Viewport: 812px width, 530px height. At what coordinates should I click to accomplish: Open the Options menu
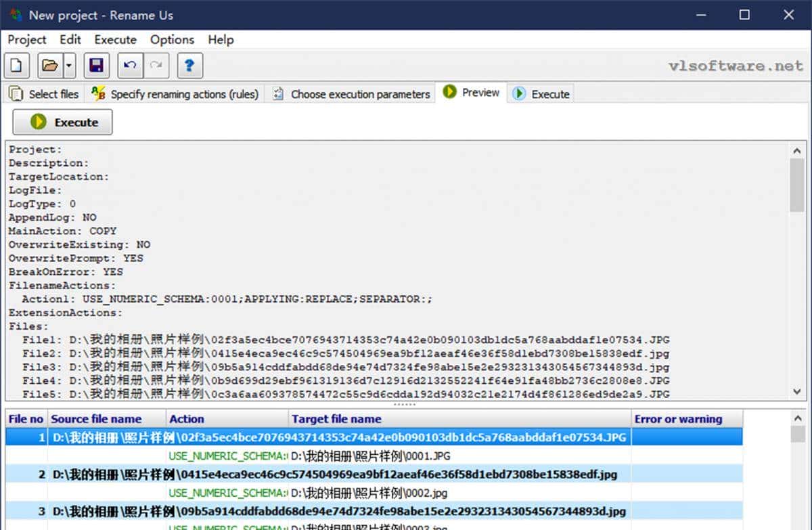tap(172, 40)
